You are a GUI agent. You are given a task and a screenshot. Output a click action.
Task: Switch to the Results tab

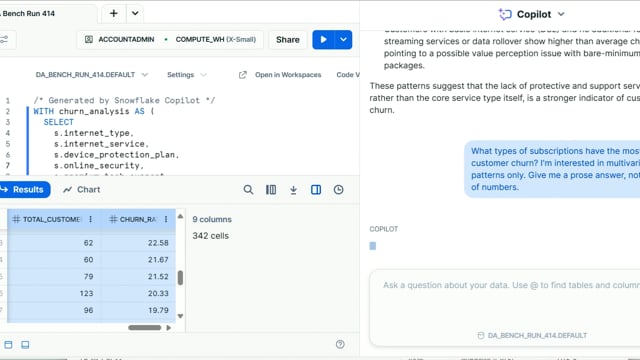[x=24, y=189]
